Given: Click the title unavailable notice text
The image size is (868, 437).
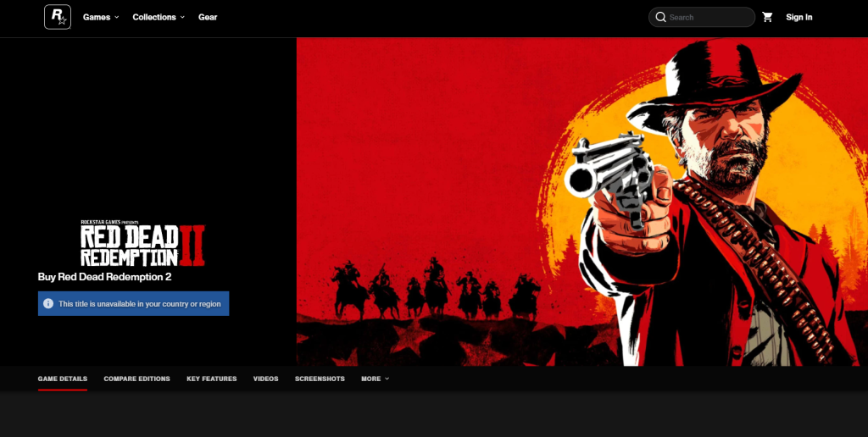Looking at the screenshot, I should pyautogui.click(x=141, y=303).
